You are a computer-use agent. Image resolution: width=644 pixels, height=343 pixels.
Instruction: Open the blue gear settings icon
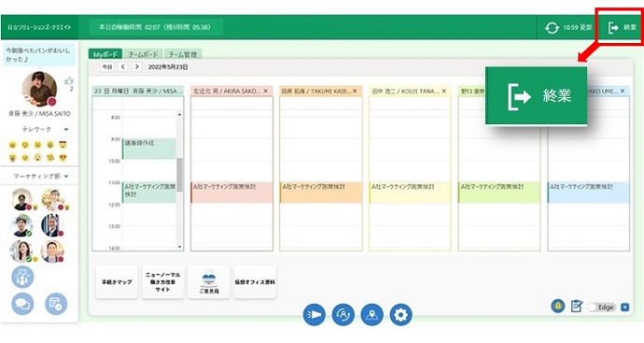point(400,315)
